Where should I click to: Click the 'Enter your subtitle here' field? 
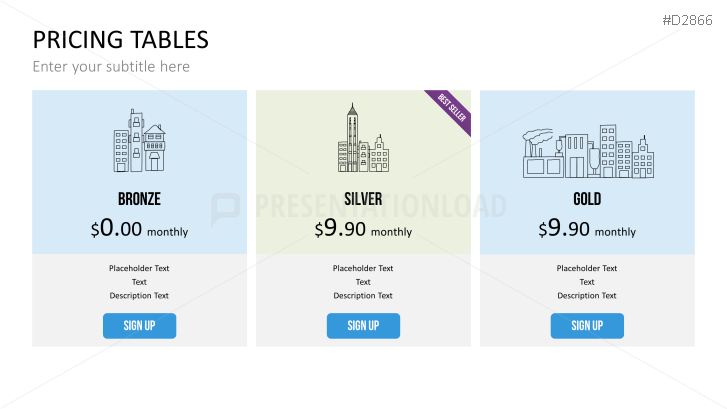pyautogui.click(x=111, y=67)
